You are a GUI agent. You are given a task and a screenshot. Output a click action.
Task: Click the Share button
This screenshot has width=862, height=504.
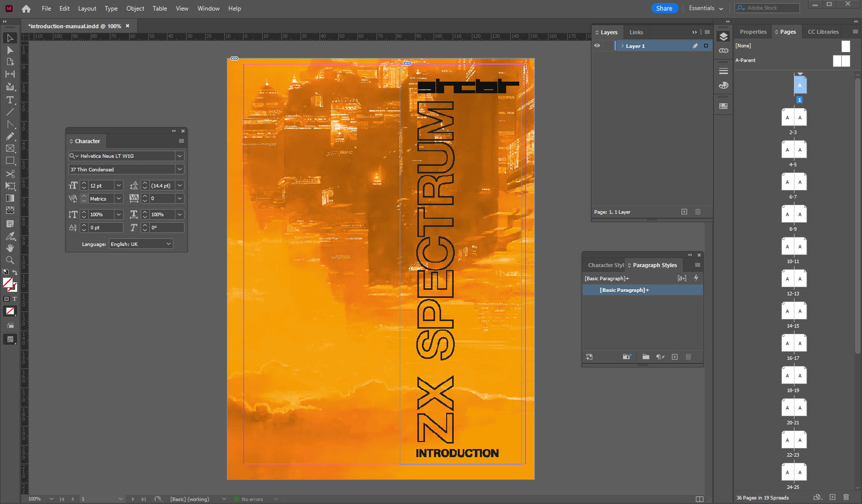tap(664, 8)
